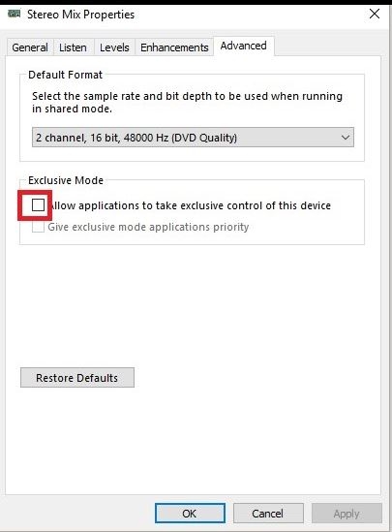This screenshot has width=392, height=532.
Task: Close the Stereo Mix Properties dialog
Action: [375, 14]
